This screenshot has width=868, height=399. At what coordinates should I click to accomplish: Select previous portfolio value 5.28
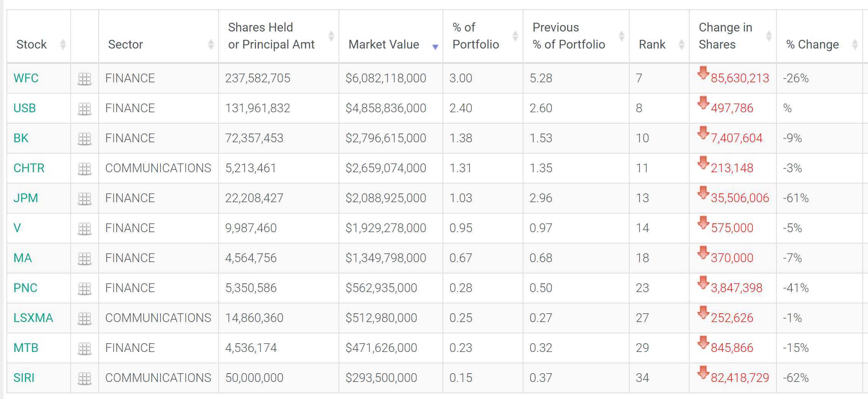coord(576,79)
